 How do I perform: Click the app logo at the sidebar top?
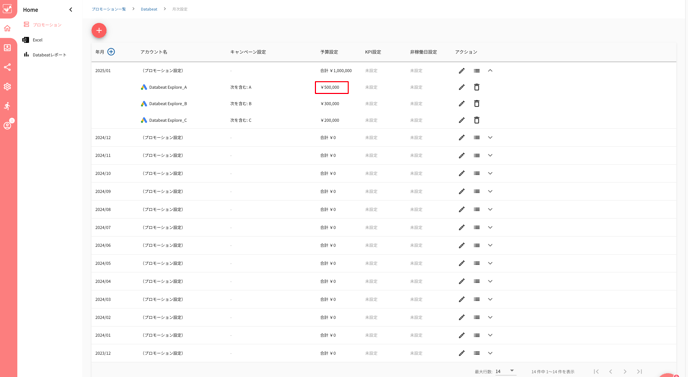pyautogui.click(x=7, y=8)
